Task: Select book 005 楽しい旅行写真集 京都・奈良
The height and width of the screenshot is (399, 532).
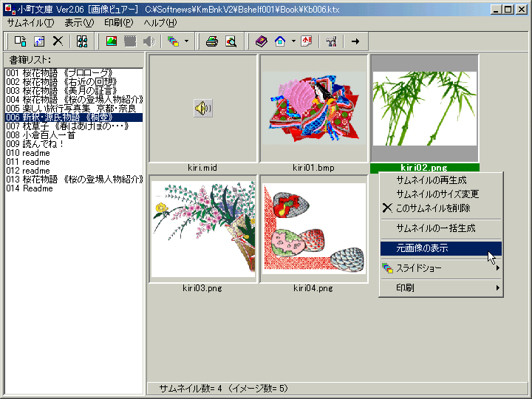Action: (74, 108)
